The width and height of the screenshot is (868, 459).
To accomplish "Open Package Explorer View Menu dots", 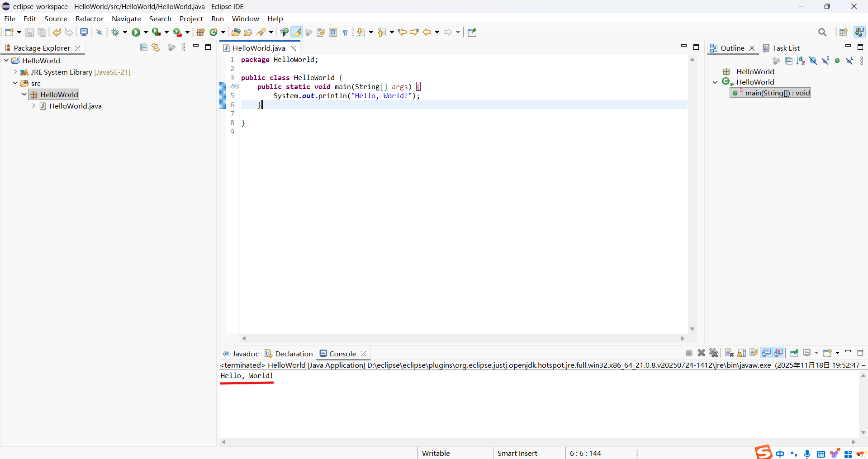I will click(x=184, y=47).
